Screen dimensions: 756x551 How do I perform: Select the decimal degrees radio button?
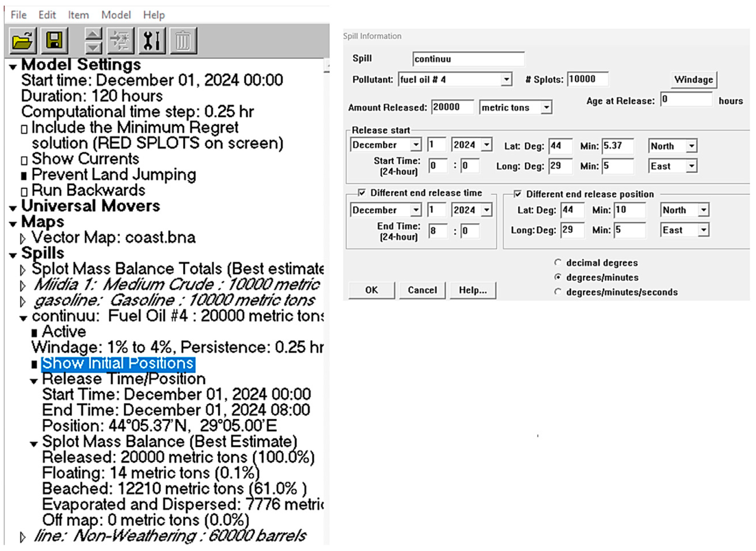(x=558, y=263)
